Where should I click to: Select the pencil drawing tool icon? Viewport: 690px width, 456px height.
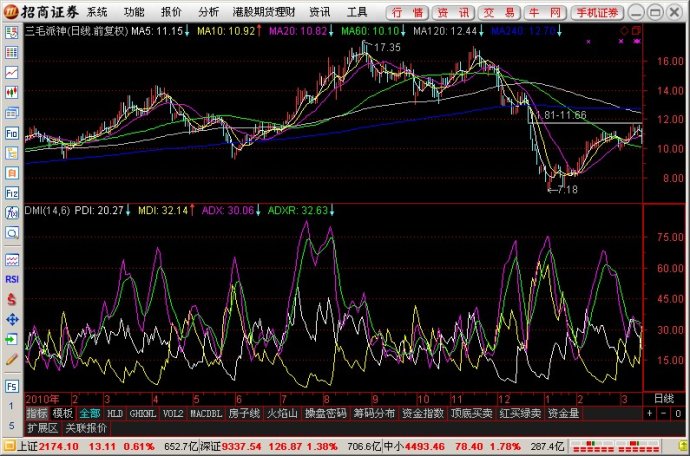click(x=11, y=360)
